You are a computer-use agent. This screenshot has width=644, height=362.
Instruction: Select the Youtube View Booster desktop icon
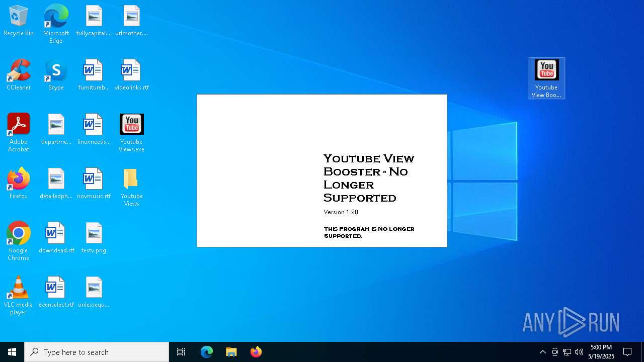(x=546, y=78)
